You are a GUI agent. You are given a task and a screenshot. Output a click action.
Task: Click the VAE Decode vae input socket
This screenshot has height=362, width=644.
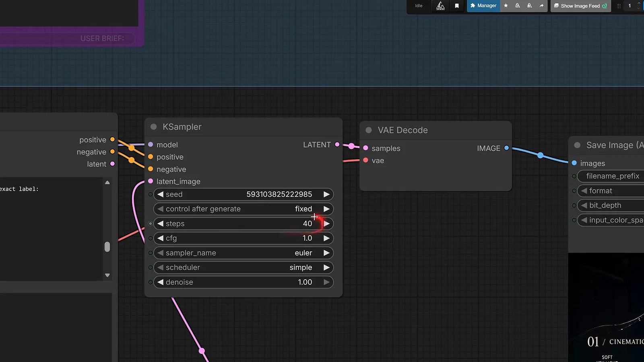point(365,160)
